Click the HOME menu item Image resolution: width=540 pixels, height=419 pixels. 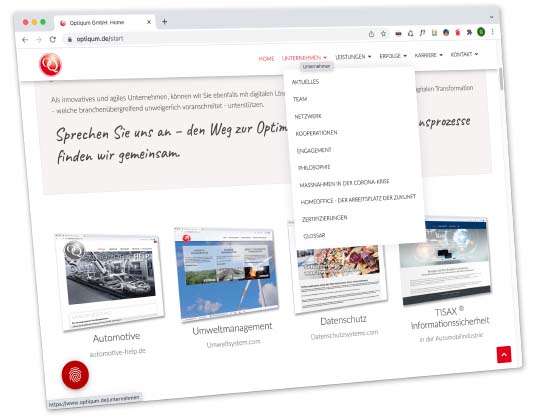pos(266,59)
